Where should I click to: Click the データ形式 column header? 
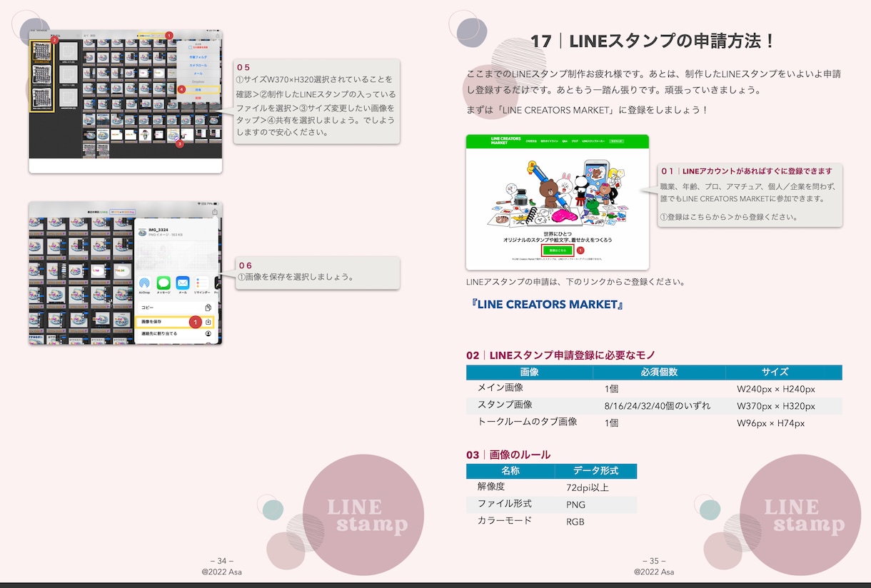pos(595,471)
